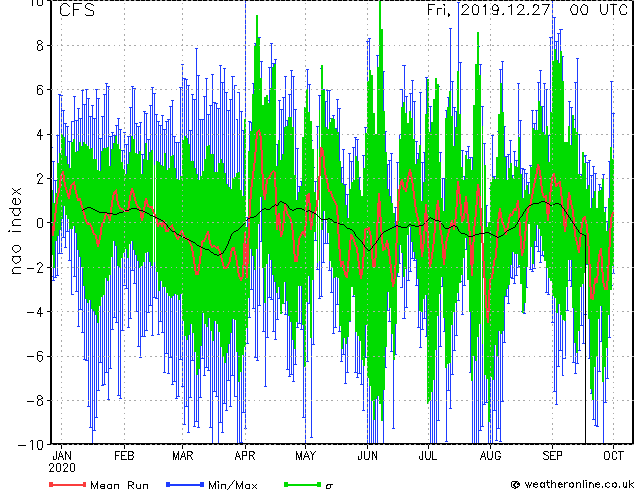Click the blue Min/Max legend line
This screenshot has width=634, height=490.
point(185,484)
